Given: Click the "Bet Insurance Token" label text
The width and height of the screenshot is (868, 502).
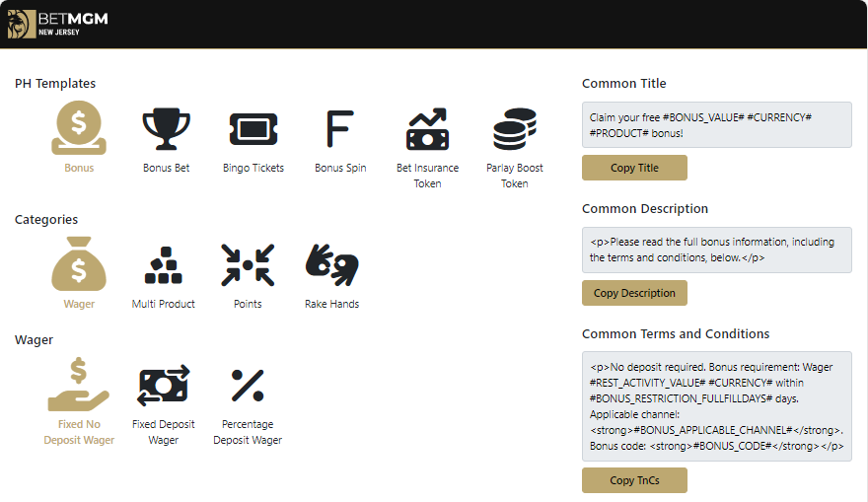Looking at the screenshot, I should 427,176.
